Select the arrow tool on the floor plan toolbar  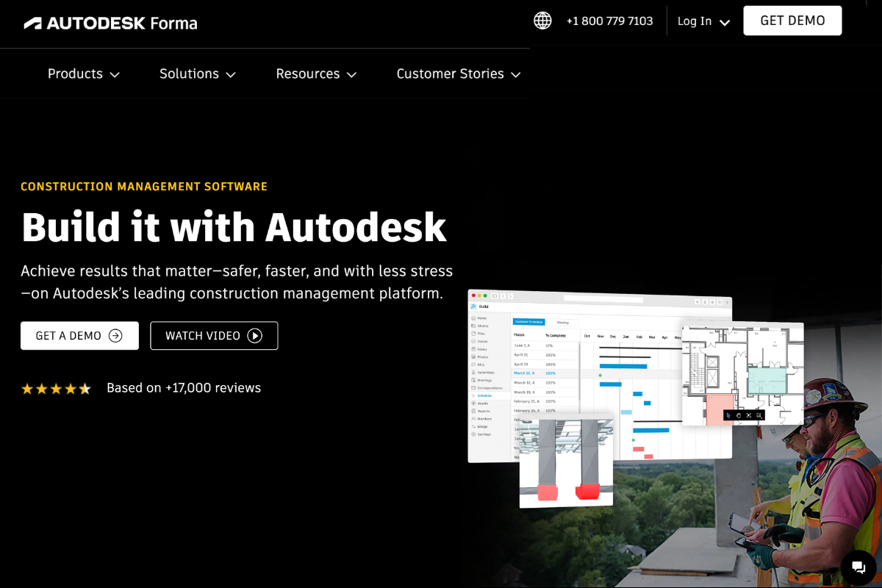(728, 415)
